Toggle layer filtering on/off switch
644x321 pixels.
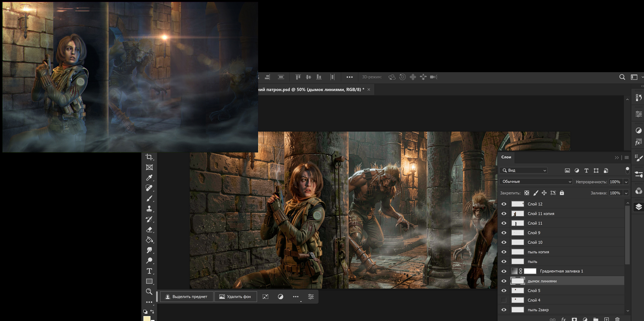pyautogui.click(x=627, y=170)
